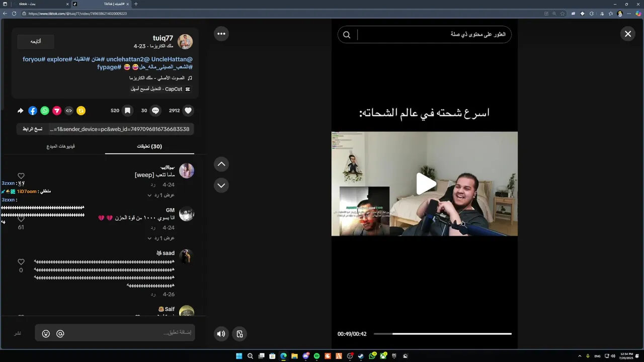Screen dimensions: 644x362
Task: Send to friends with red paper plane icon
Action: tap(57, 111)
